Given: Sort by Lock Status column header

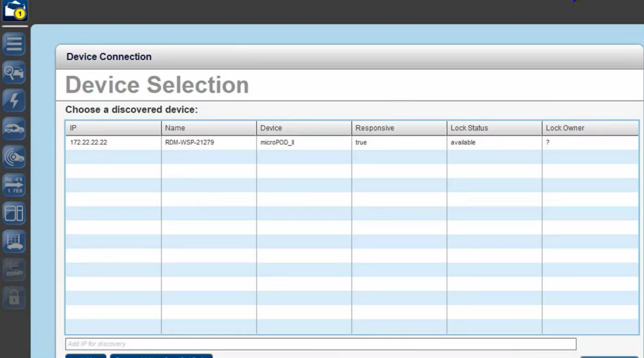Looking at the screenshot, I should coord(494,128).
